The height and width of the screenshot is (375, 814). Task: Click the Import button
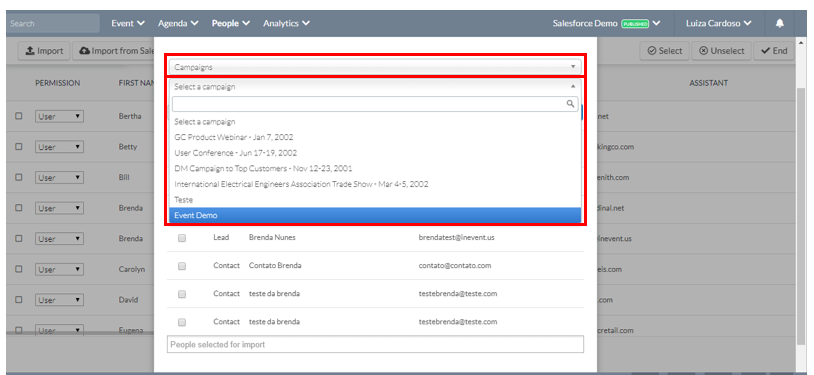pyautogui.click(x=44, y=51)
